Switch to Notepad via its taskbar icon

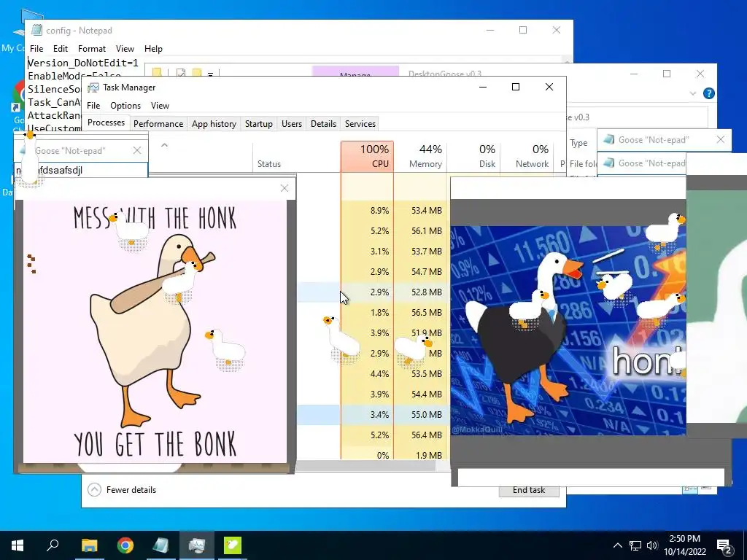coord(161,545)
